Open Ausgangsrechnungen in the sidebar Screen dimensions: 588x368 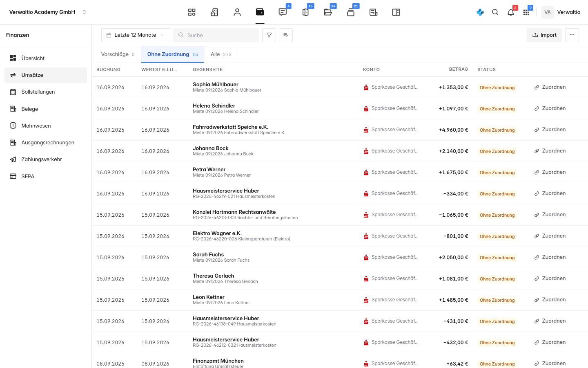coord(46,143)
